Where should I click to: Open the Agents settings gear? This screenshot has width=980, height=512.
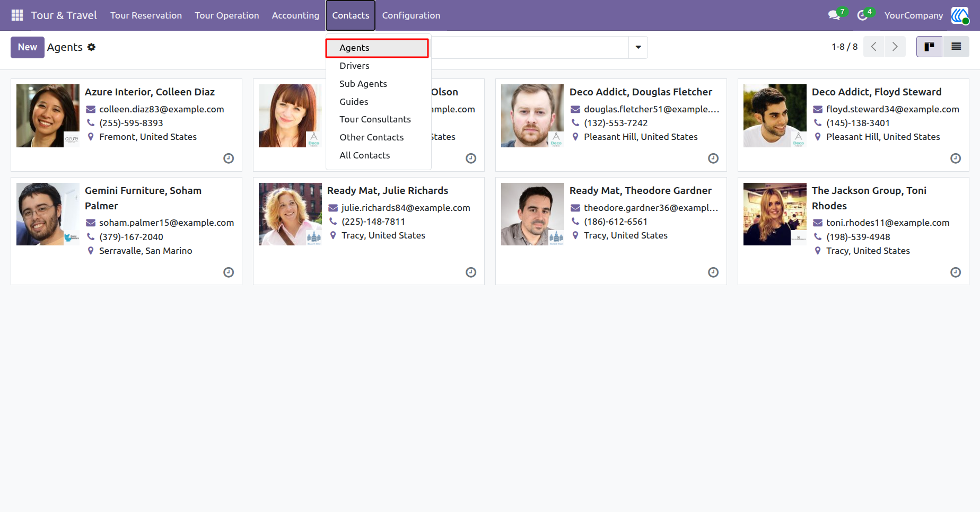pyautogui.click(x=92, y=47)
